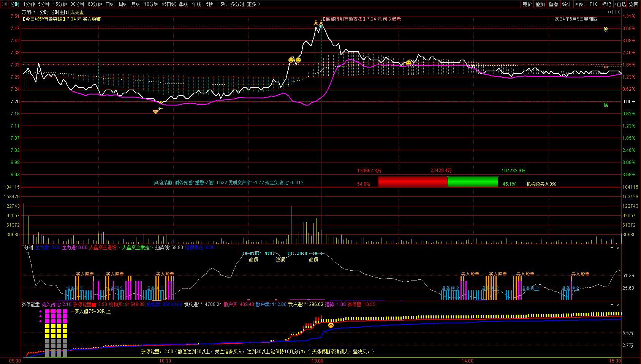Click the 标记 mark button
This screenshot has height=364, width=641.
click(x=606, y=4)
